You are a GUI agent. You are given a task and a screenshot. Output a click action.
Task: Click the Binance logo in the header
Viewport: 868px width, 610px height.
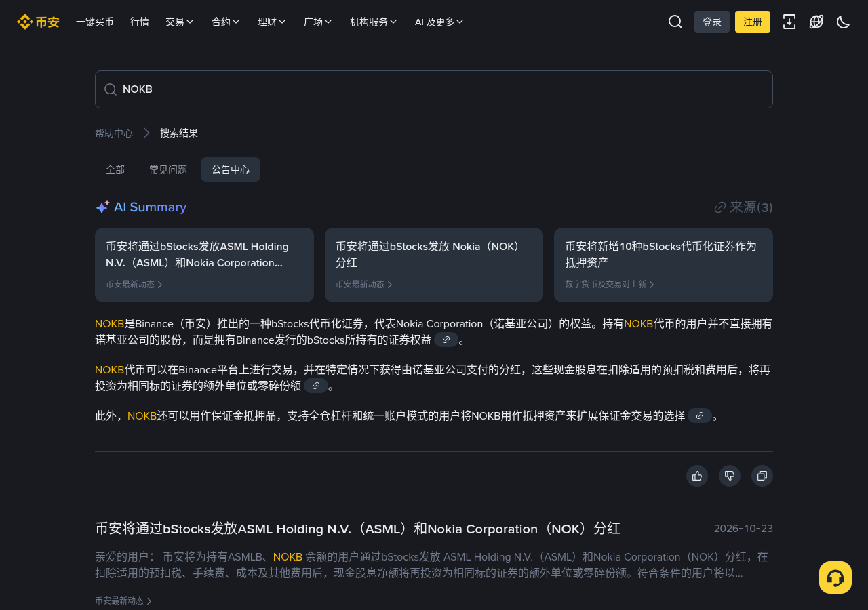tap(38, 22)
